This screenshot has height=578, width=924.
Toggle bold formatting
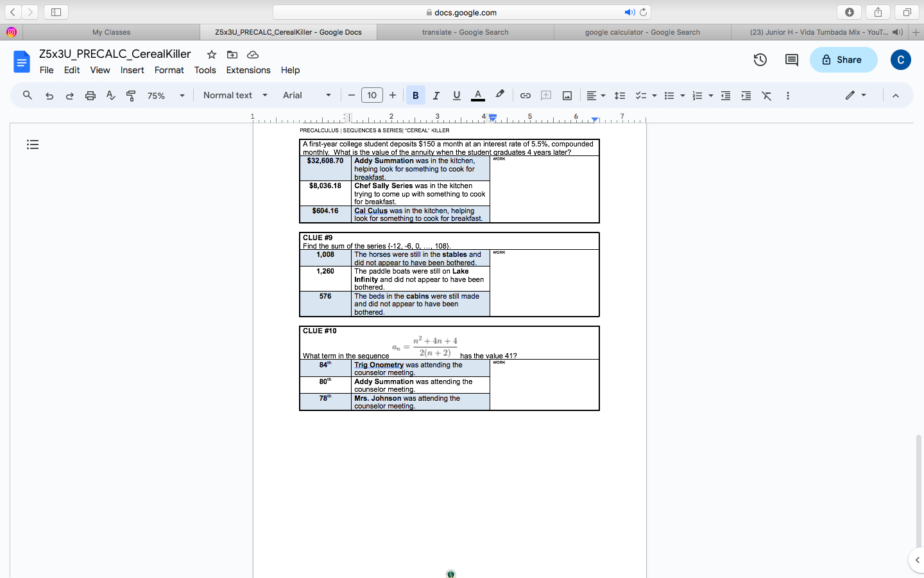click(416, 96)
